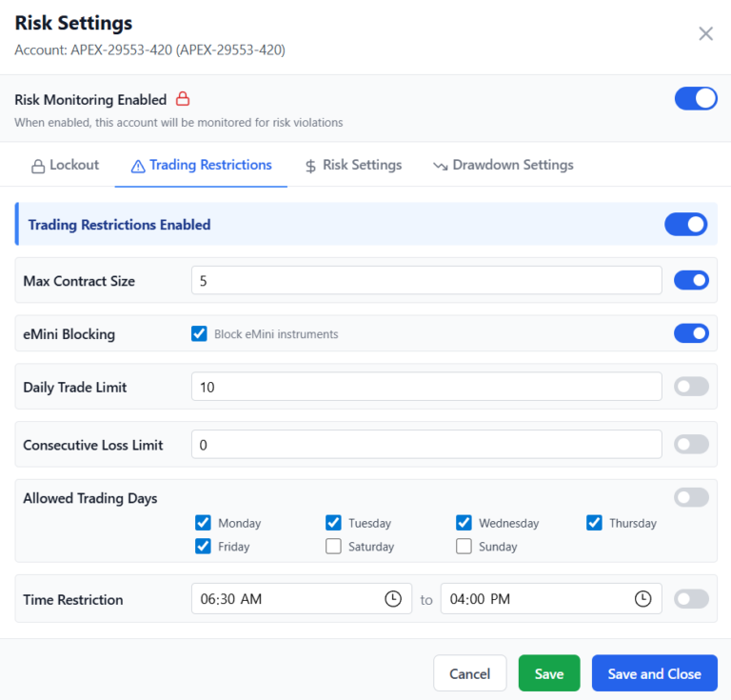
Task: Open the Drawdown Settings tab
Action: [x=503, y=165]
